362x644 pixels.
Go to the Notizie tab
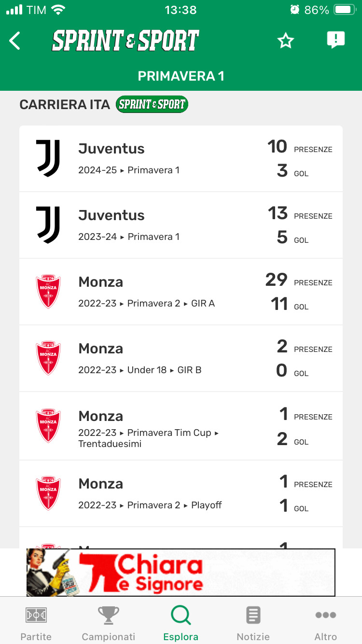click(253, 623)
